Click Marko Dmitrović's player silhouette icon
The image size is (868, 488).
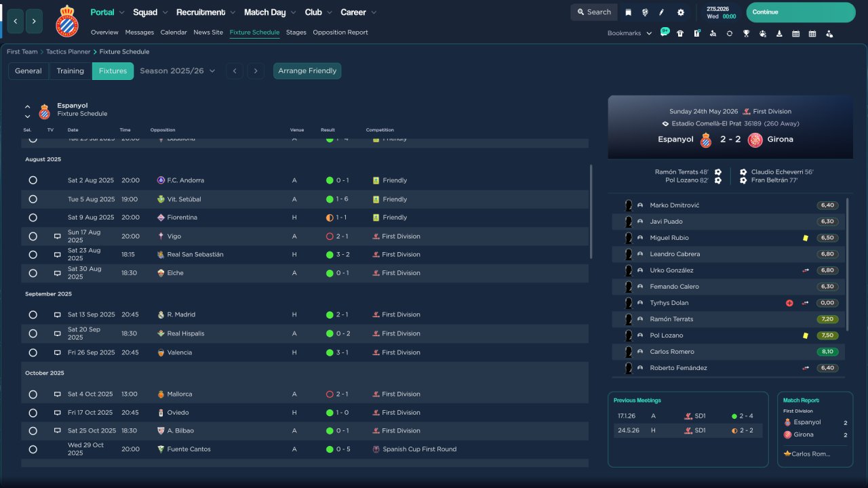(x=629, y=205)
